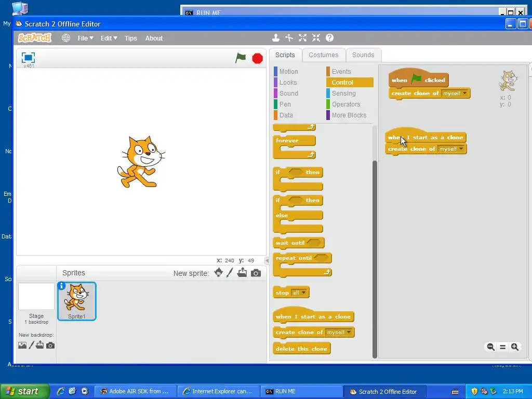Open the File menu
This screenshot has width=532, height=399.
(x=85, y=38)
